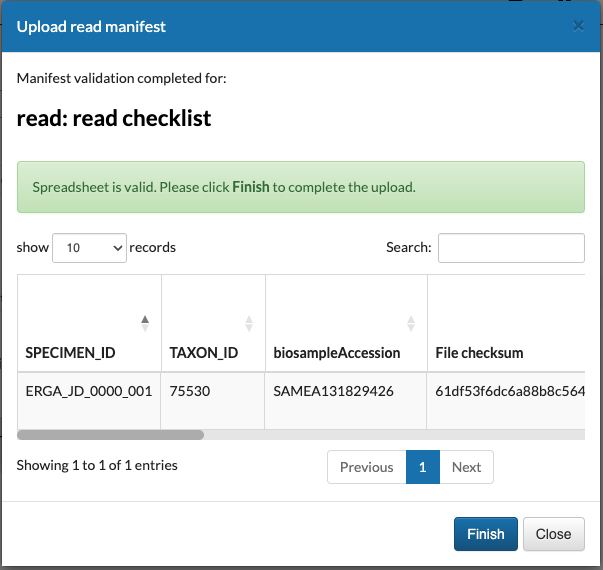Screen dimensions: 603x570
Task: Click the file checksum value cell
Action: [x=506, y=400]
